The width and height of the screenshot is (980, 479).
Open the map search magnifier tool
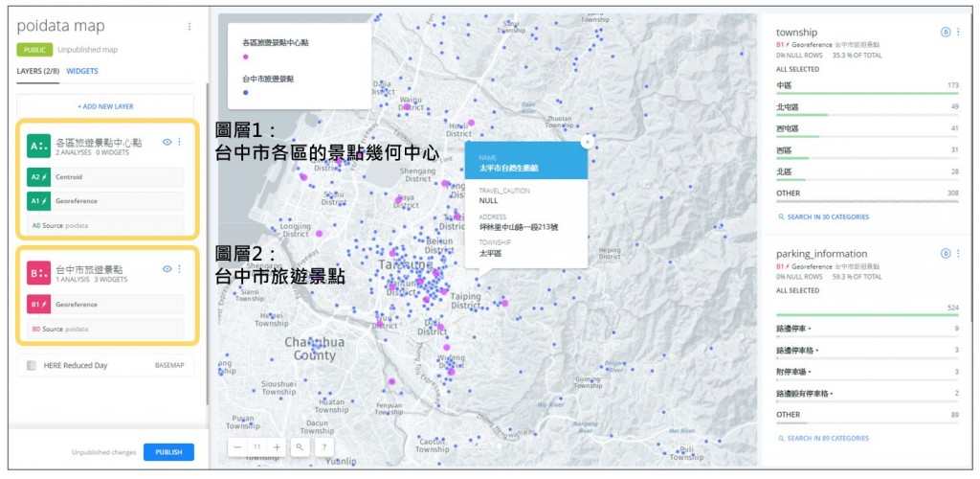(x=301, y=447)
